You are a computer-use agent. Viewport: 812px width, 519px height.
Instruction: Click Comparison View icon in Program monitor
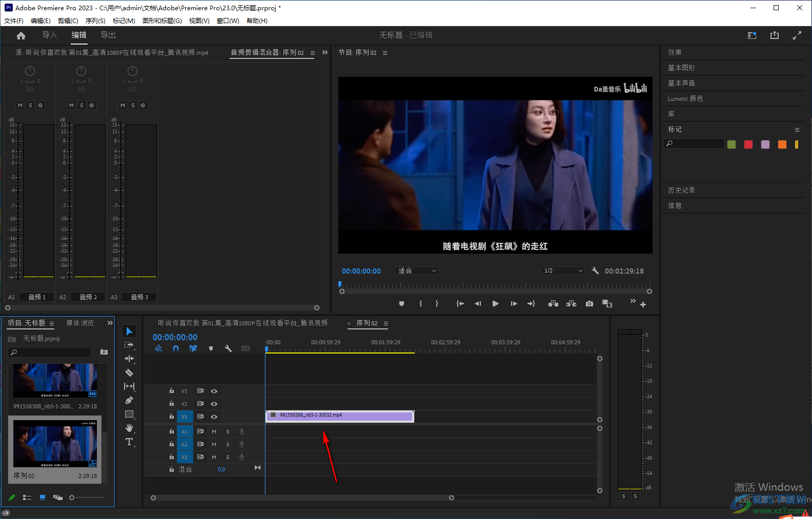(x=607, y=304)
